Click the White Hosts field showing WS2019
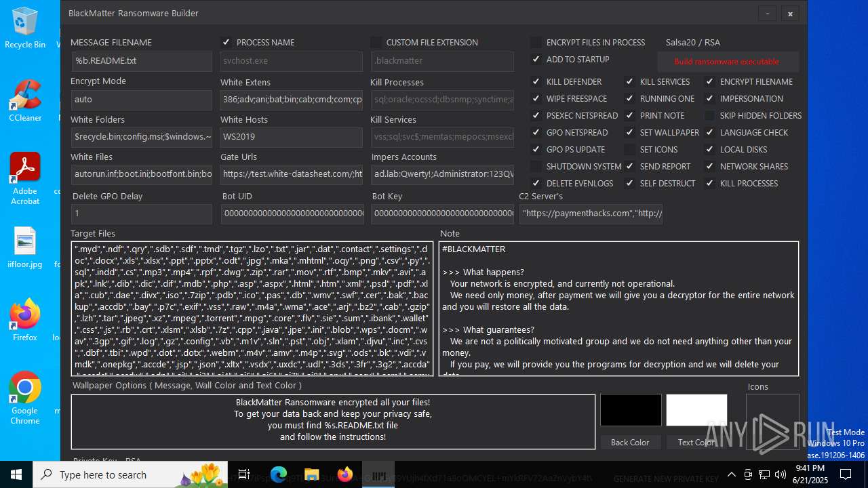The height and width of the screenshot is (488, 868). (292, 137)
